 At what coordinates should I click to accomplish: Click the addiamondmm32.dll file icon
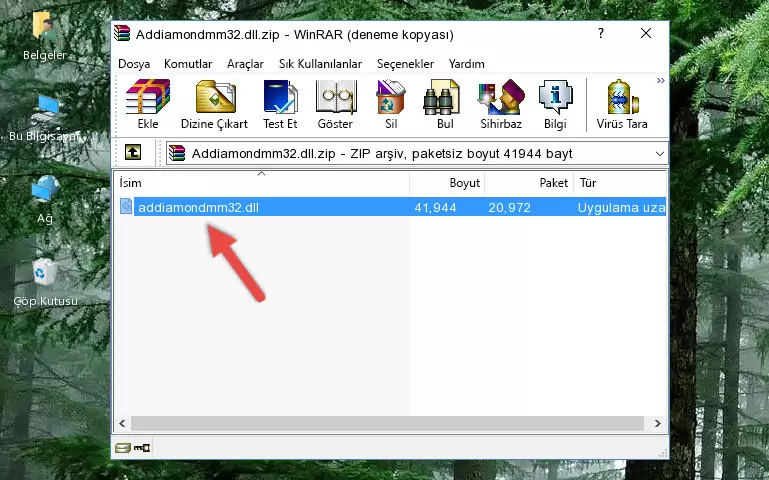click(126, 206)
